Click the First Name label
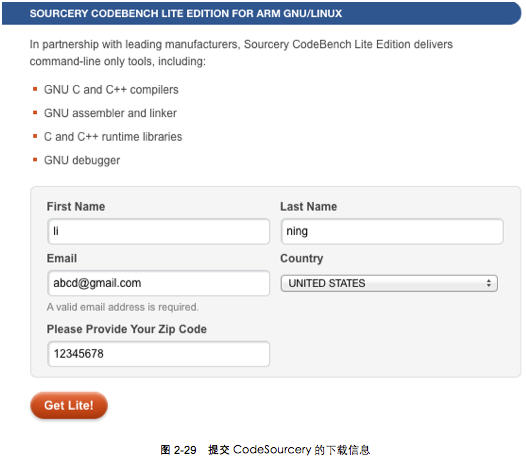The width and height of the screenshot is (526, 463). (76, 206)
